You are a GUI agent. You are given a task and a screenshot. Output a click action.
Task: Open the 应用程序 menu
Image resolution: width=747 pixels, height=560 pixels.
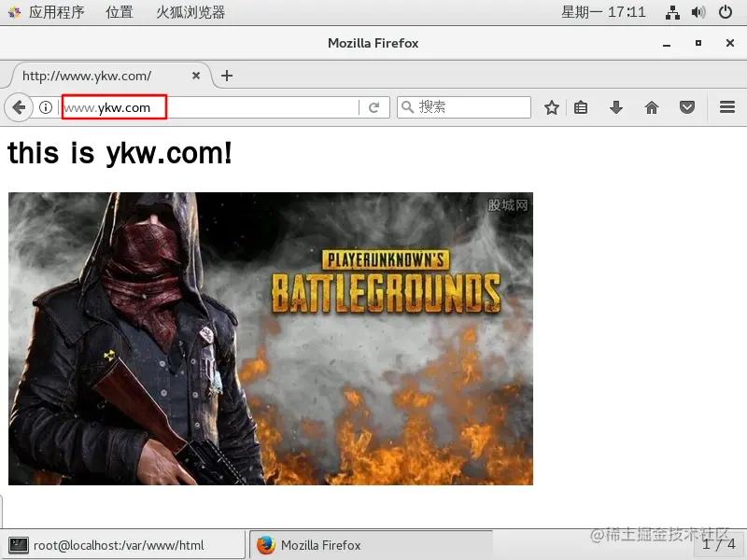pos(56,12)
